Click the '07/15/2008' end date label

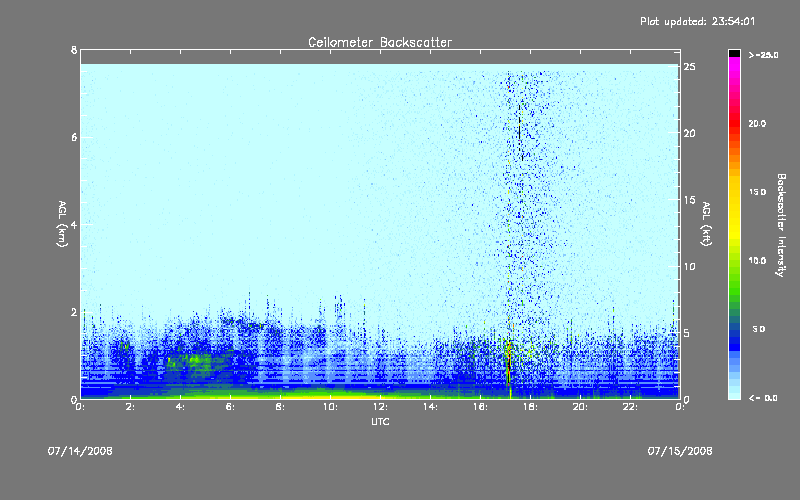point(680,451)
